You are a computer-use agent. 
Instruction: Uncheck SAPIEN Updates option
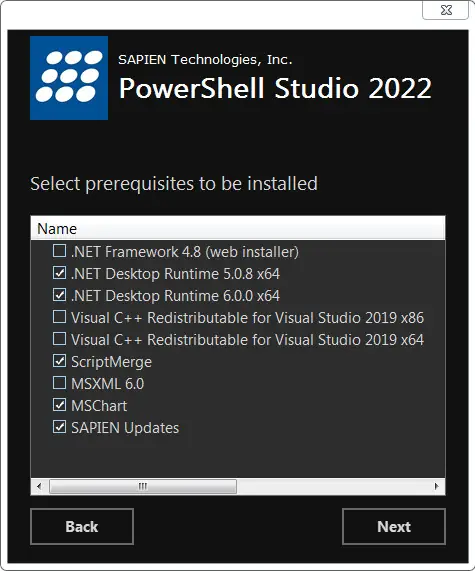pos(59,427)
